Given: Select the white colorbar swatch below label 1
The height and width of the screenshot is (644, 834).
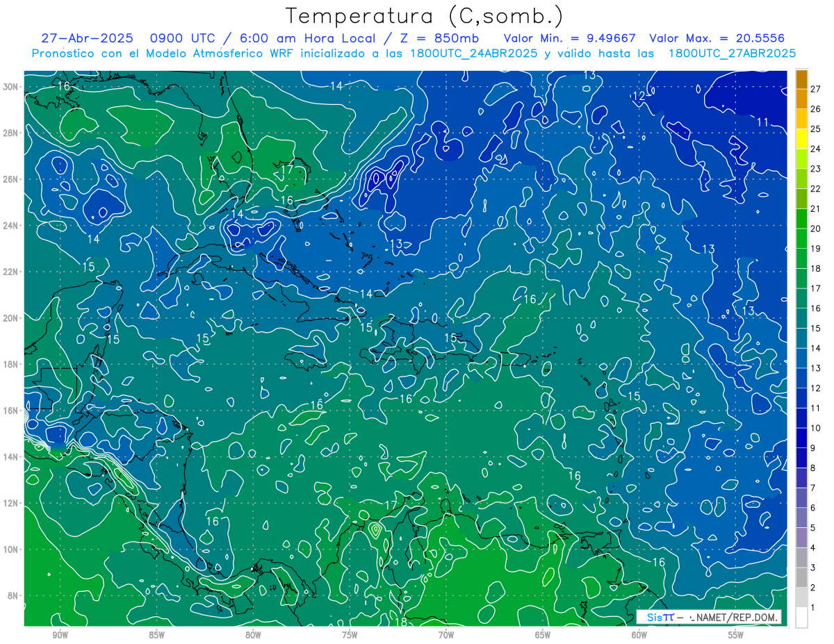Looking at the screenshot, I should [x=801, y=618].
